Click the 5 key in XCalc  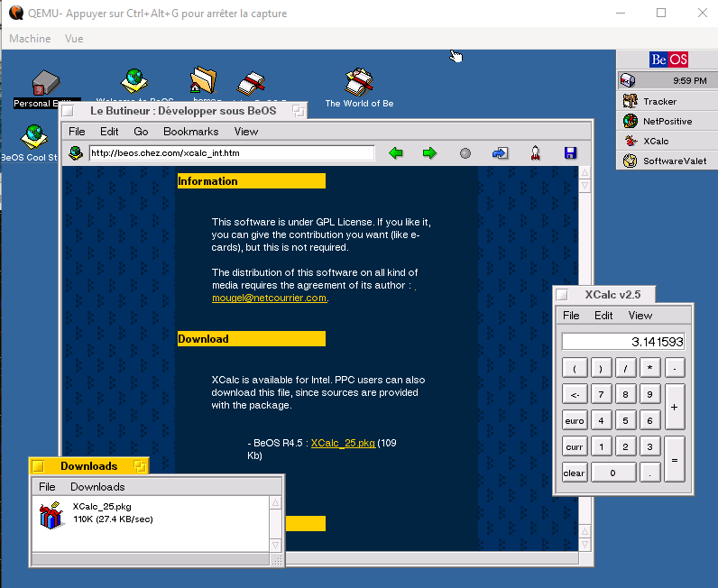pos(625,420)
